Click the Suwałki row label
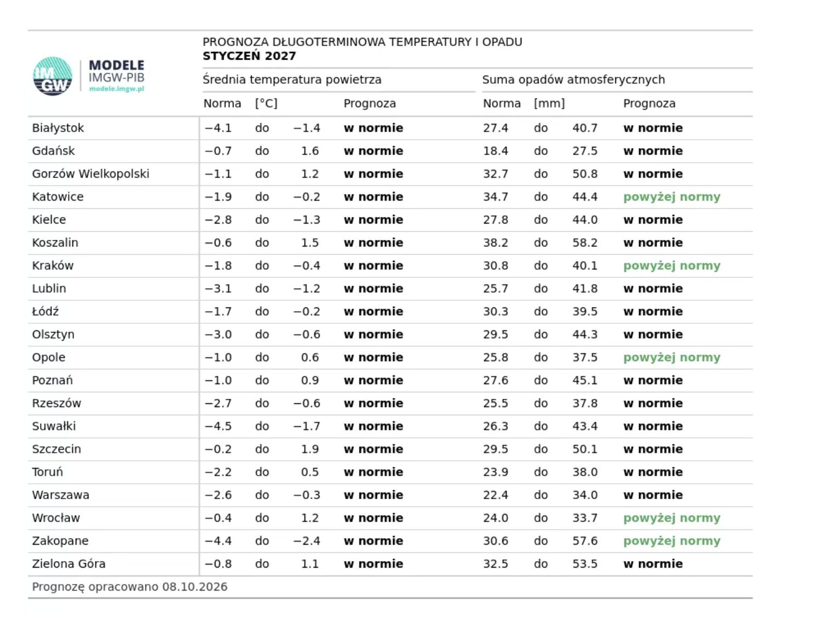The height and width of the screenshot is (629, 840). [x=54, y=426]
